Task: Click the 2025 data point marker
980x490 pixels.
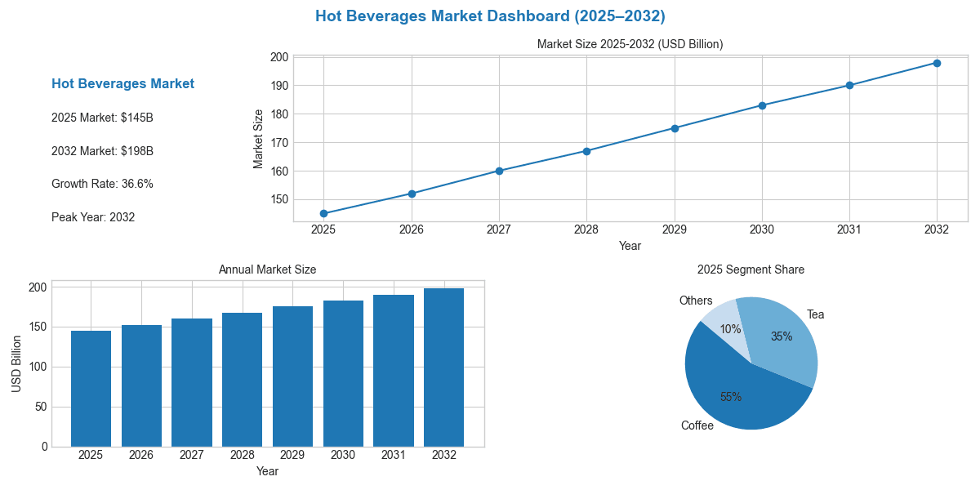Action: tap(323, 212)
